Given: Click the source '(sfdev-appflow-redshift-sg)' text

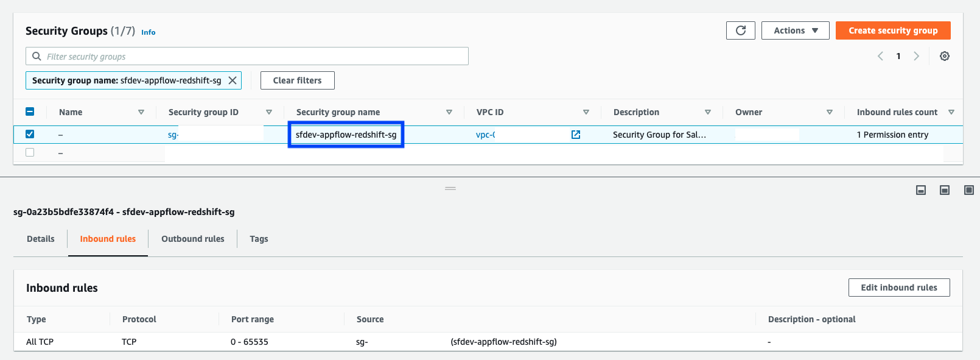Looking at the screenshot, I should [x=504, y=342].
